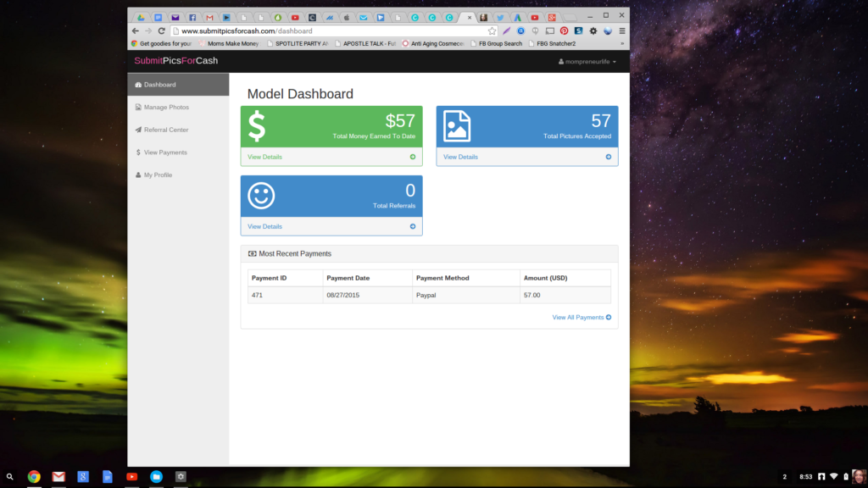Viewport: 868px width, 488px height.
Task: Click the Wi-Fi status icon in tray
Action: point(834,476)
